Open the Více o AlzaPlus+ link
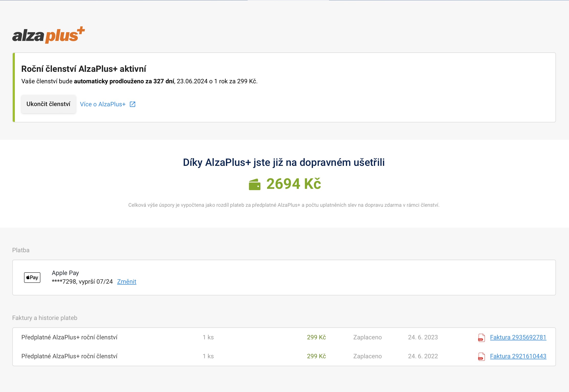 [103, 104]
